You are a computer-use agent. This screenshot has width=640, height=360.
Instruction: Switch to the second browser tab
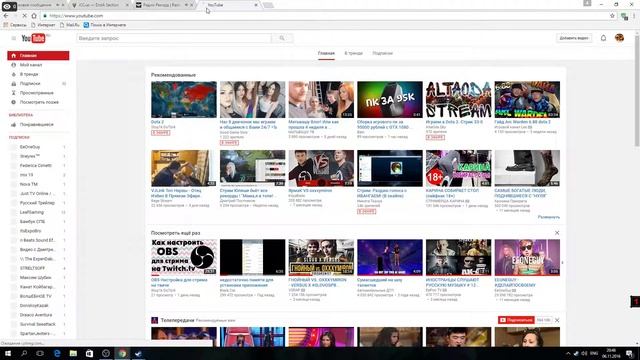[x=99, y=5]
